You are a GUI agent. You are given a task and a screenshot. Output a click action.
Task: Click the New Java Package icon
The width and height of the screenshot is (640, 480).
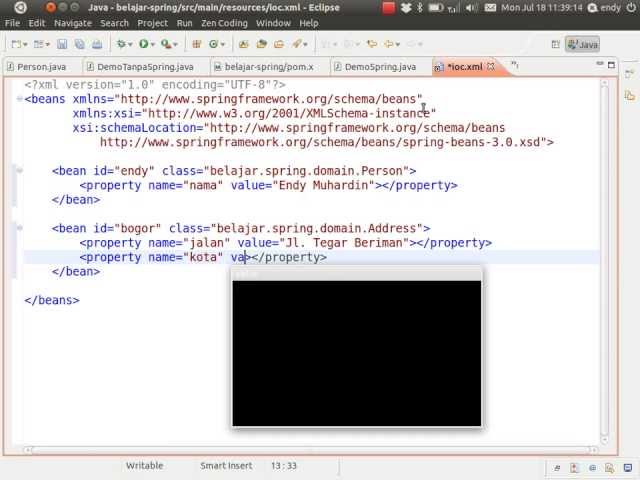pyautogui.click(x=196, y=44)
